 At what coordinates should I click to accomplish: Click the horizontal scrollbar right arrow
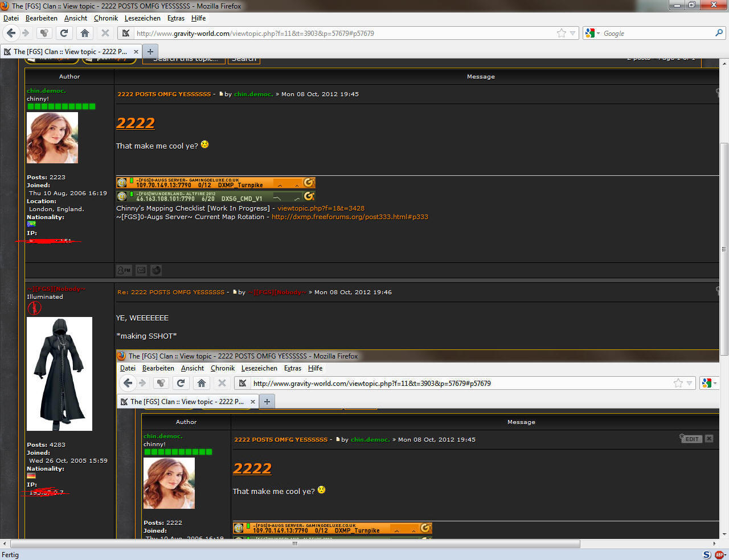[x=714, y=543]
